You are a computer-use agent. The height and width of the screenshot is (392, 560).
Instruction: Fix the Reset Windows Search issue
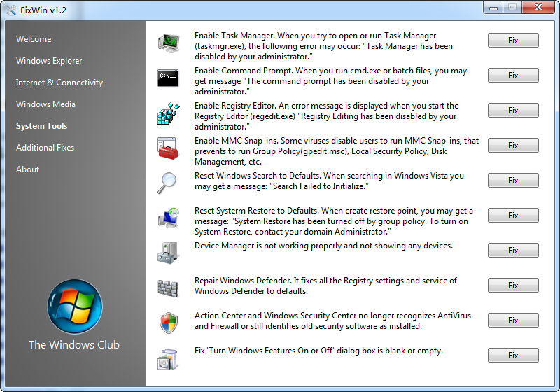pyautogui.click(x=513, y=181)
